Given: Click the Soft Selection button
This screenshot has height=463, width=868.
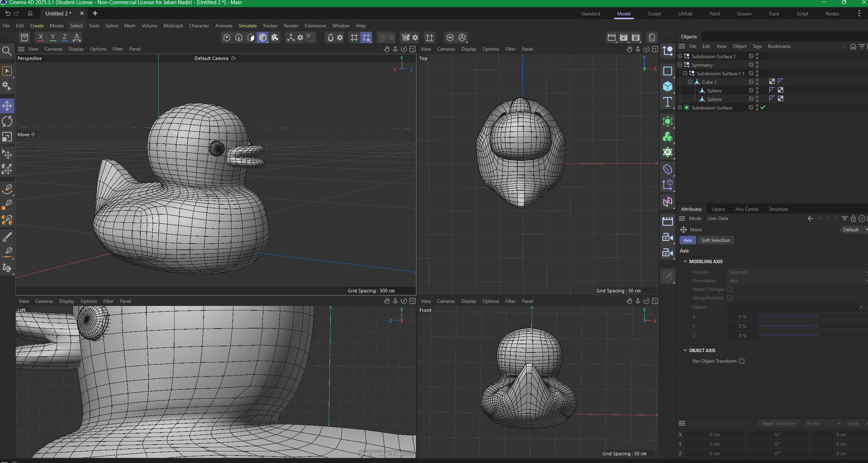Looking at the screenshot, I should [715, 240].
